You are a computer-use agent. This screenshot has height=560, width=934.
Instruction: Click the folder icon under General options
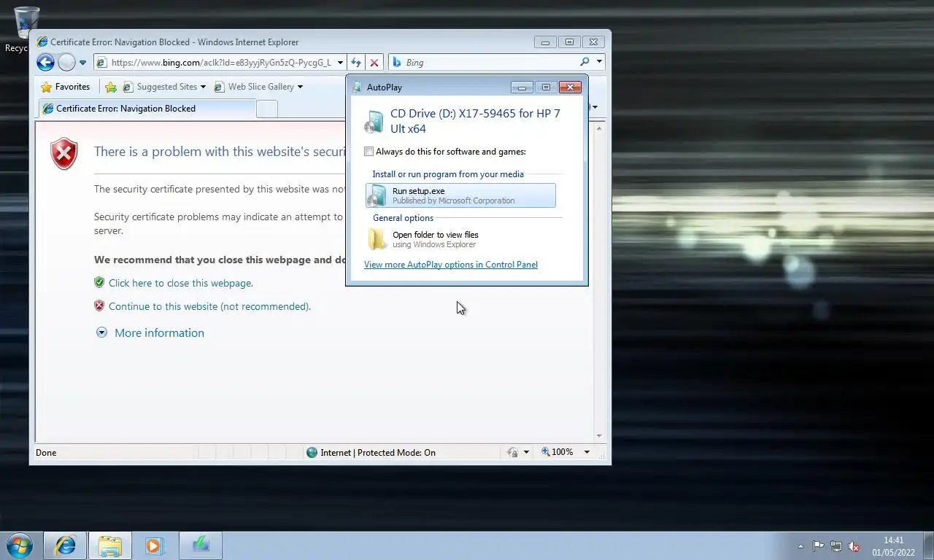(x=377, y=239)
